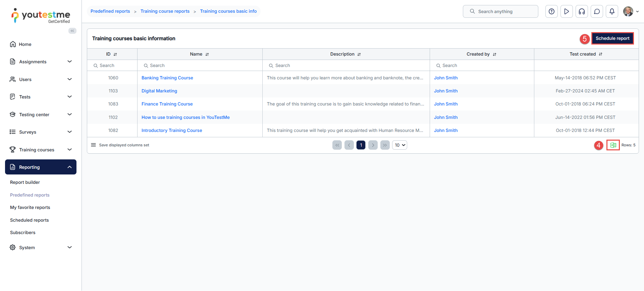This screenshot has height=291, width=644.
Task: Open the notifications bell
Action: click(x=612, y=11)
